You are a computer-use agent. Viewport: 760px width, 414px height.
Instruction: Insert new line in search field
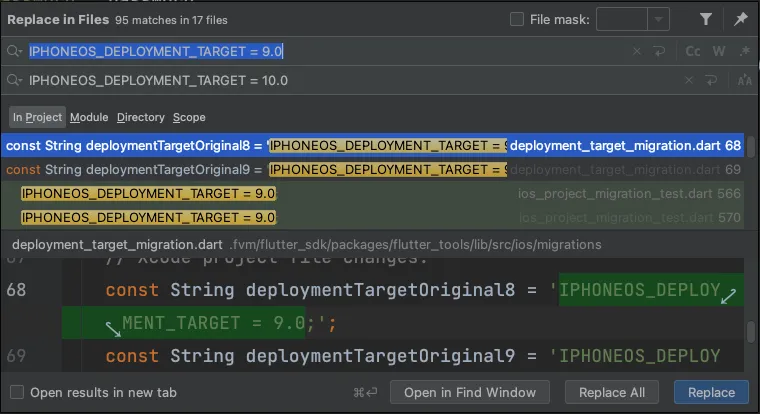[660, 51]
